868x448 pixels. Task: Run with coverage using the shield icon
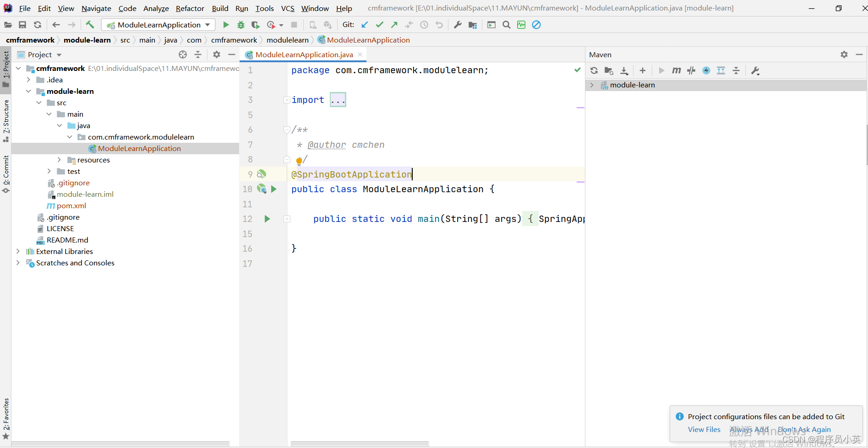click(256, 25)
